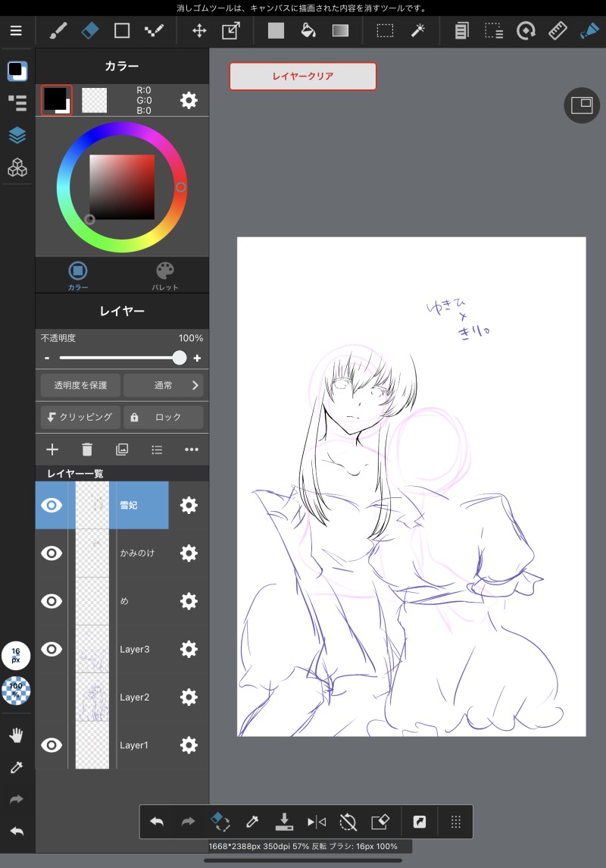Image resolution: width=606 pixels, height=868 pixels.
Task: Select the Bucket fill tool
Action: 308,30
